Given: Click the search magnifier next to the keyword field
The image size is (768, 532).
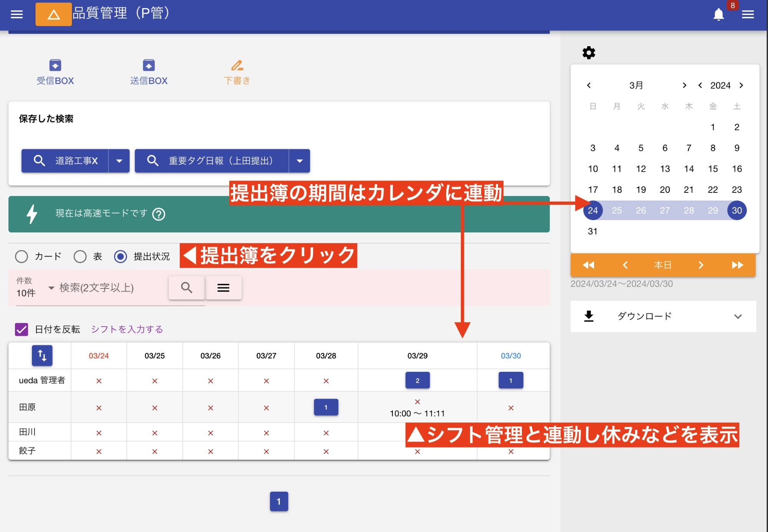Looking at the screenshot, I should tap(187, 287).
